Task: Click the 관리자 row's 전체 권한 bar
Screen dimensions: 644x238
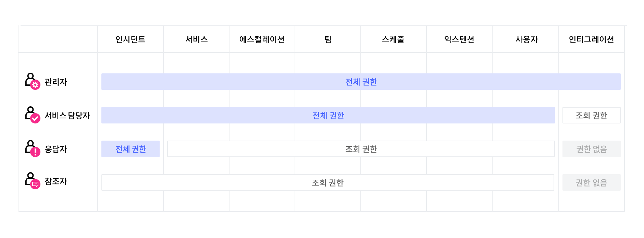Action: click(x=361, y=82)
